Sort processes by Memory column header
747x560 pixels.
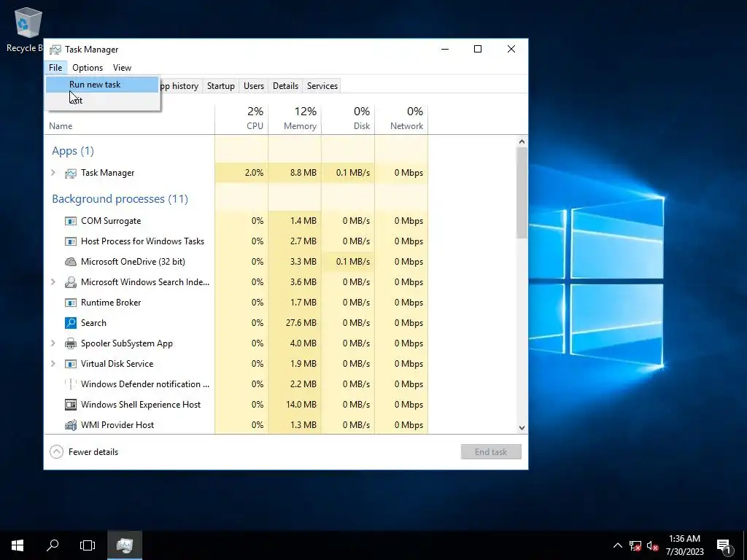coord(295,119)
